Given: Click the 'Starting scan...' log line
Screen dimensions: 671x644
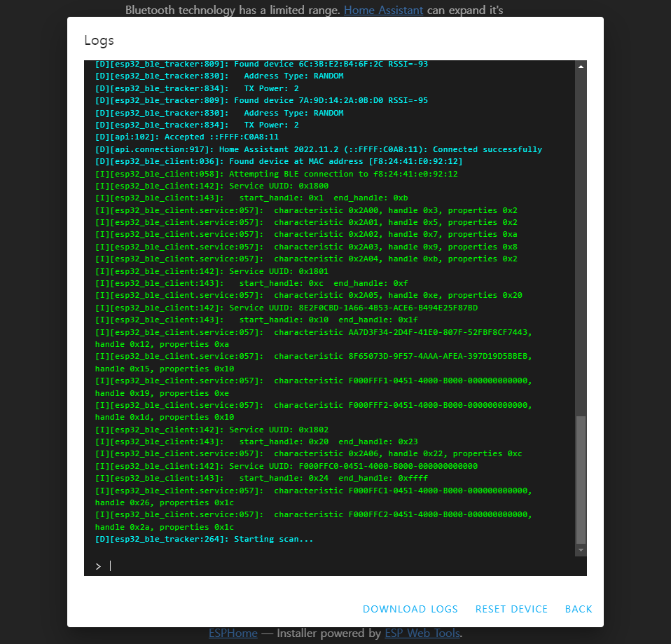Looking at the screenshot, I should tap(204, 539).
